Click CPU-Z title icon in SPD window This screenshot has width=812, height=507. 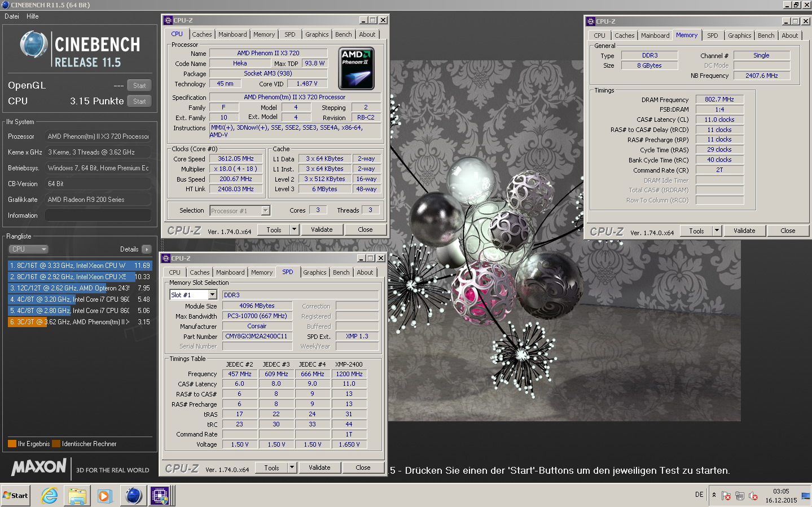pos(166,258)
